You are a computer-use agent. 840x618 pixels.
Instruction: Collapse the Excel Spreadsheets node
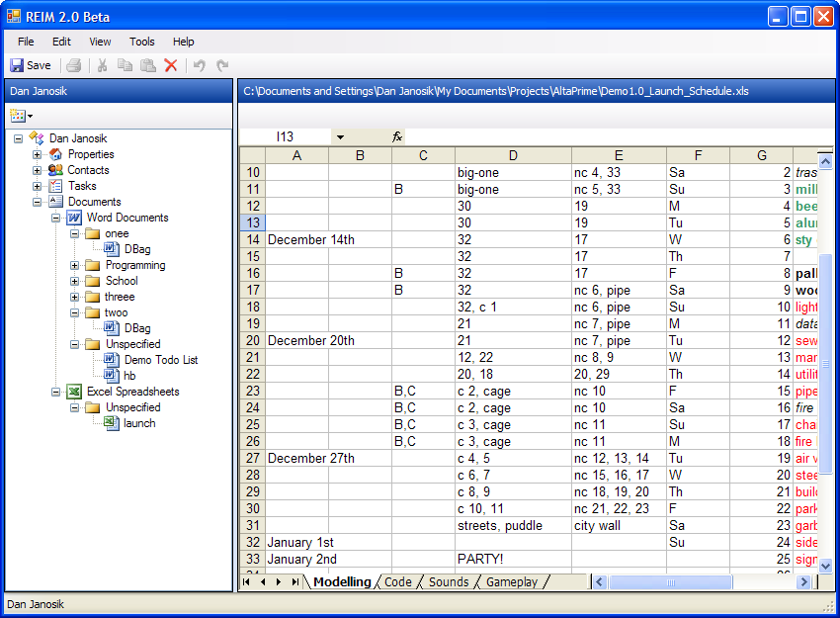[55, 393]
